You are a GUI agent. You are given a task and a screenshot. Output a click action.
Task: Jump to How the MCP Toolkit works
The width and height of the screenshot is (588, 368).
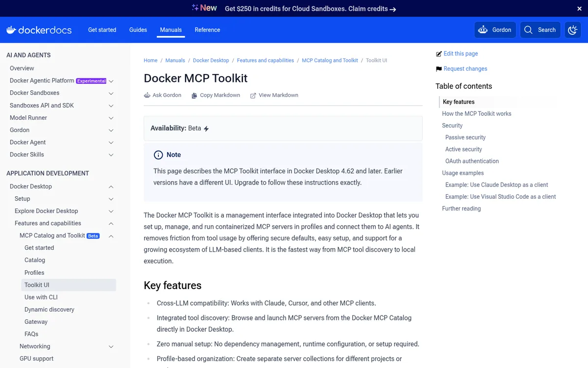point(477,114)
